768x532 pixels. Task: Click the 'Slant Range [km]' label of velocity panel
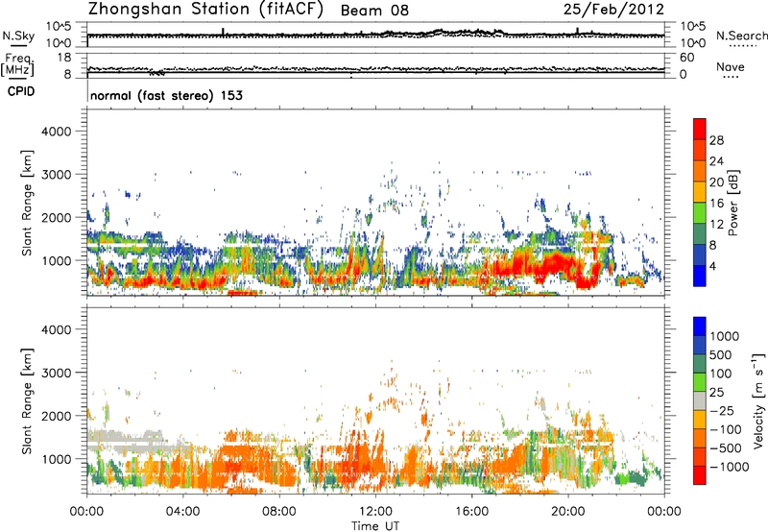[27, 401]
